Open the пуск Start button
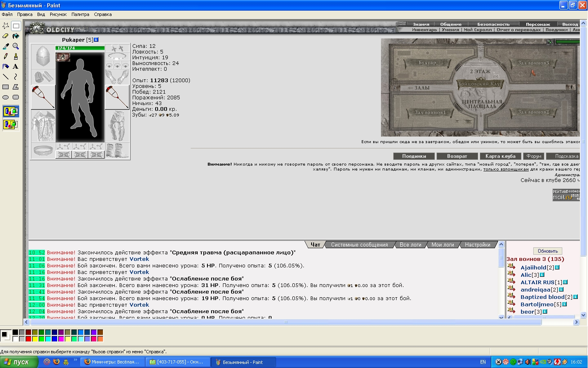 [19, 362]
